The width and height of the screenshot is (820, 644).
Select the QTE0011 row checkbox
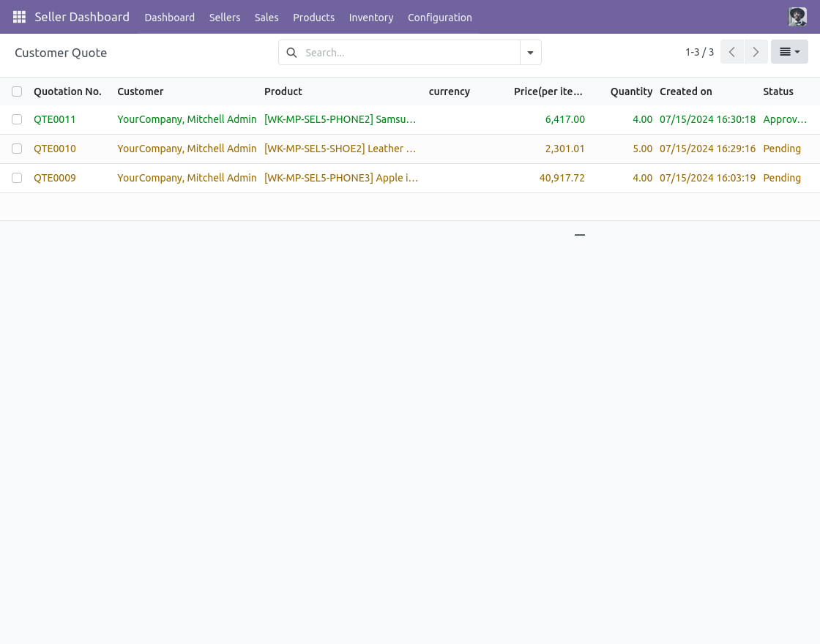click(x=17, y=119)
